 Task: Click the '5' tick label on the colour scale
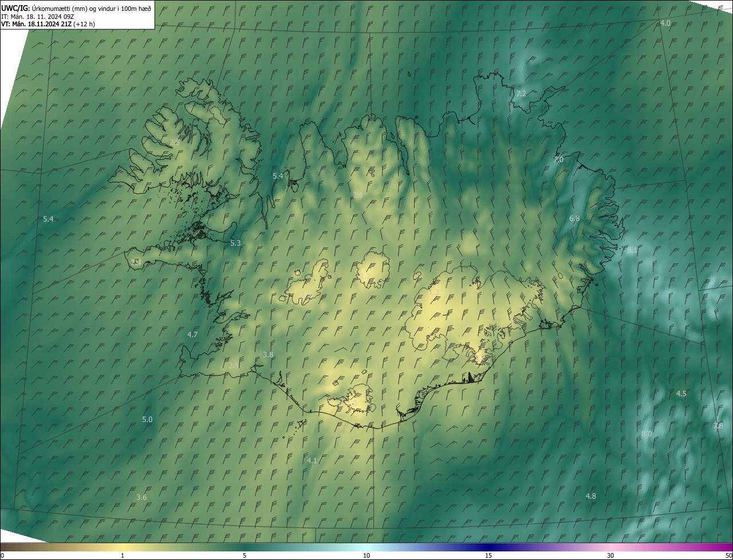[x=245, y=556]
